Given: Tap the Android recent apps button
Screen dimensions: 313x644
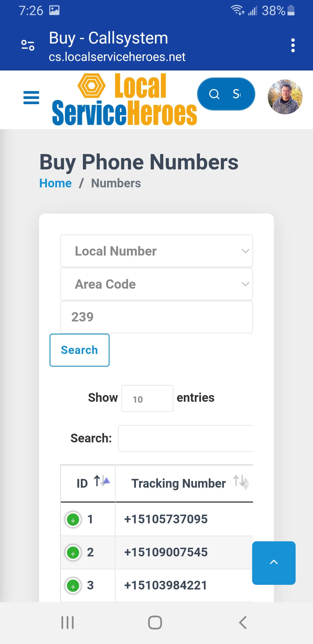Looking at the screenshot, I should pyautogui.click(x=68, y=623).
